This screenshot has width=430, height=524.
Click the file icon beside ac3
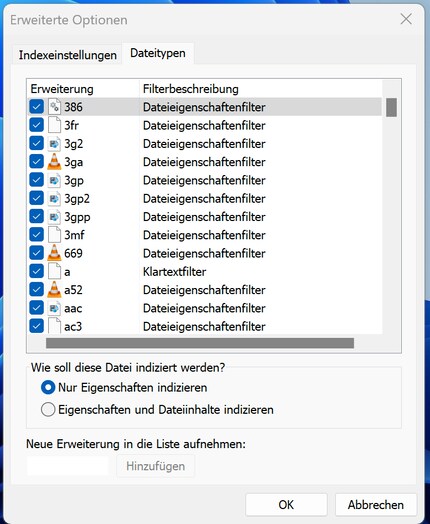54,326
